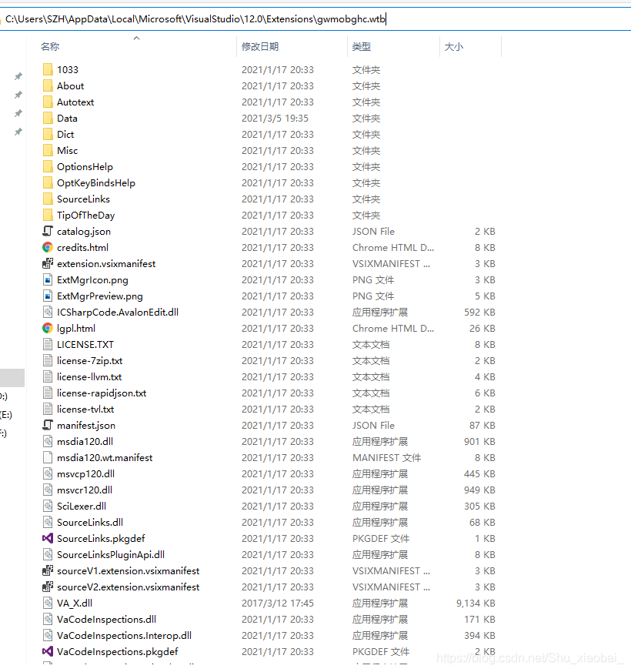The height and width of the screenshot is (672, 631).
Task: Click the OptionsHelp folder icon
Action: click(x=48, y=167)
